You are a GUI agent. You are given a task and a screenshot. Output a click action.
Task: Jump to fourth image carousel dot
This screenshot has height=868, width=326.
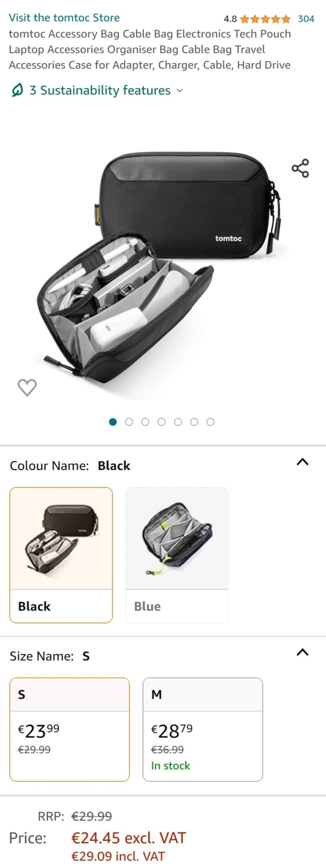(162, 422)
